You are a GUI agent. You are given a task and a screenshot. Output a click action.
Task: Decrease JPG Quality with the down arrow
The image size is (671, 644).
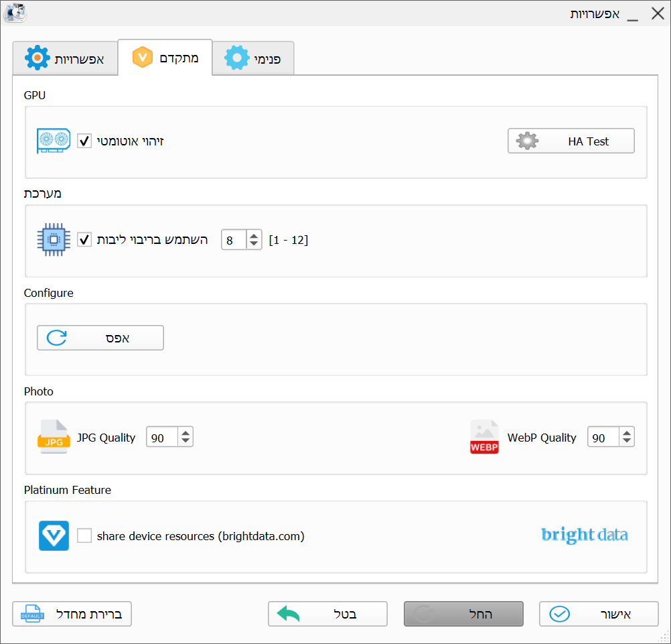pyautogui.click(x=186, y=442)
